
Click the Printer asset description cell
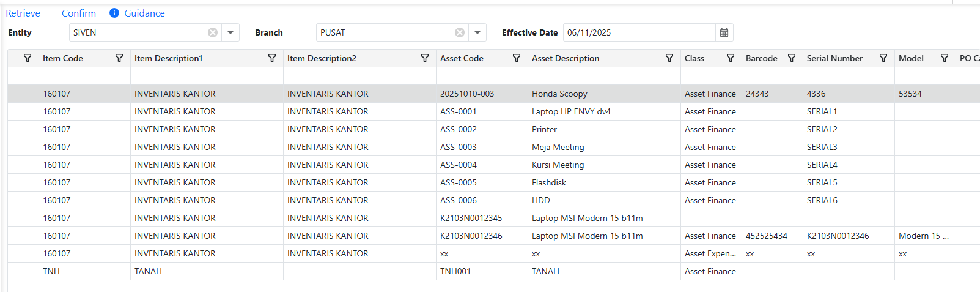pos(604,129)
